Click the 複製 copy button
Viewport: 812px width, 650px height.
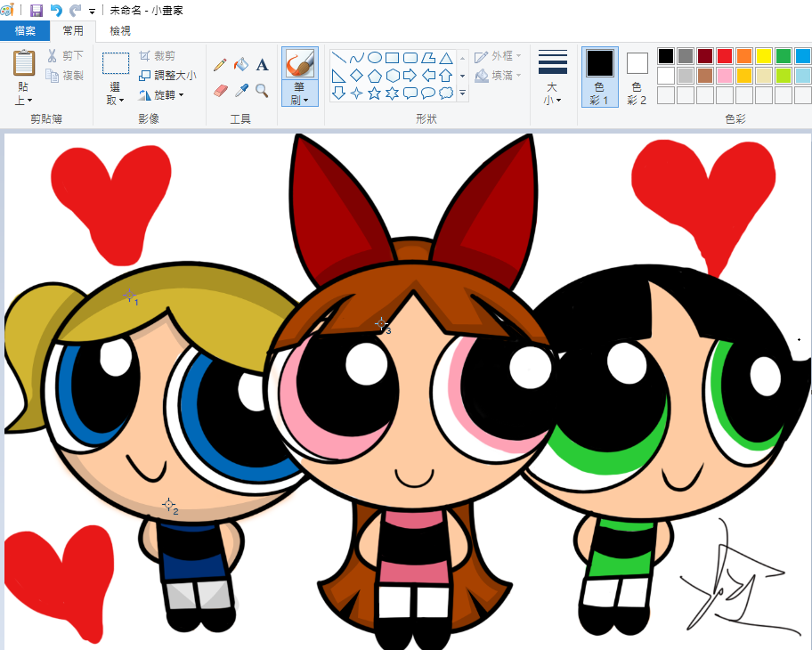pyautogui.click(x=65, y=76)
